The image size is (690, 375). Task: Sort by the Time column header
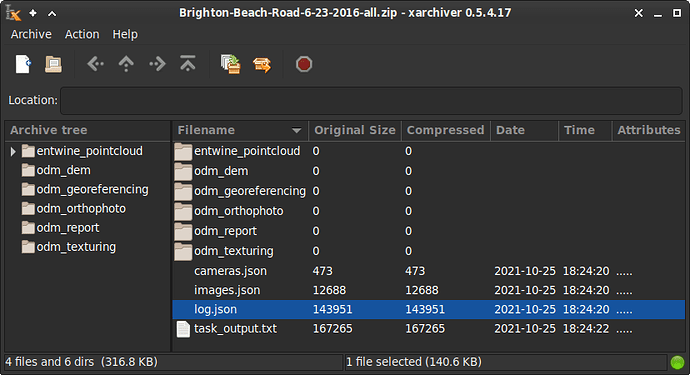585,130
